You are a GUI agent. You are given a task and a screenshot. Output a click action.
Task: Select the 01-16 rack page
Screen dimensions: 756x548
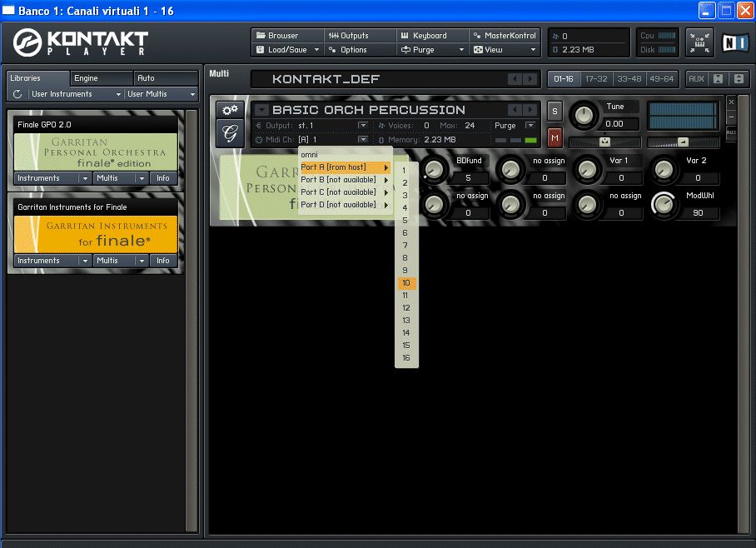tap(564, 78)
